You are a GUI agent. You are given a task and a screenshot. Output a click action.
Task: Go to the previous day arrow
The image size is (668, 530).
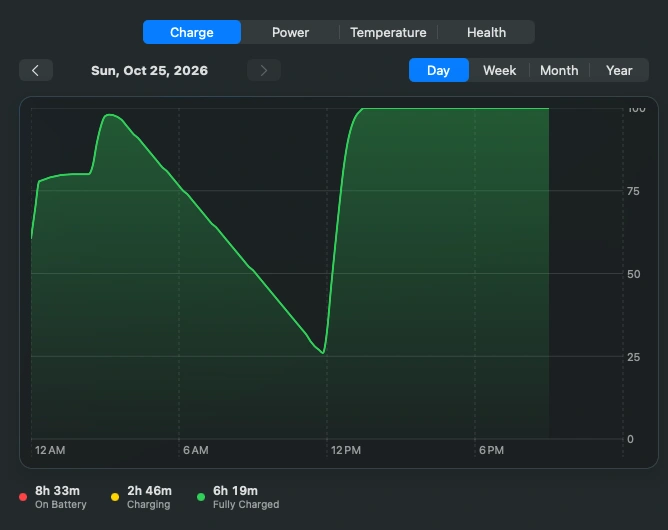tap(36, 70)
